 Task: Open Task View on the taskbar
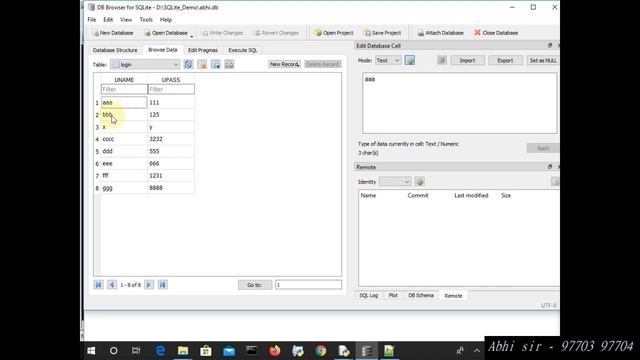[136, 351]
